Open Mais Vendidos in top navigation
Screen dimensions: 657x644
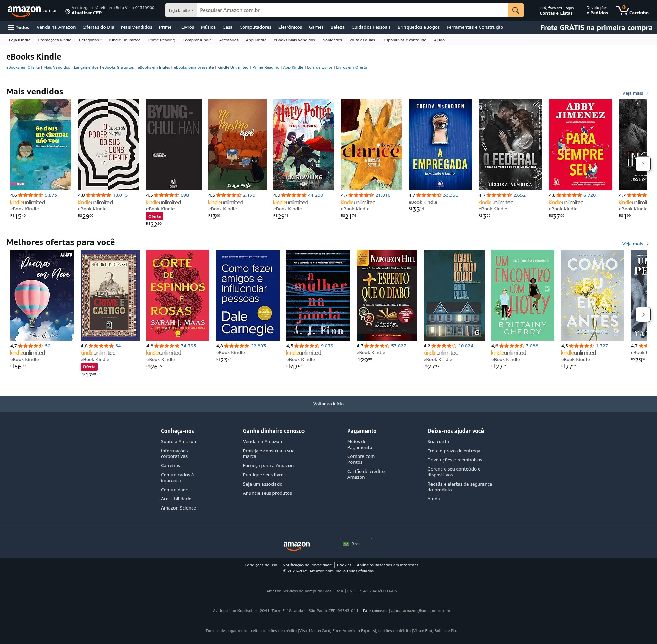[x=137, y=27]
